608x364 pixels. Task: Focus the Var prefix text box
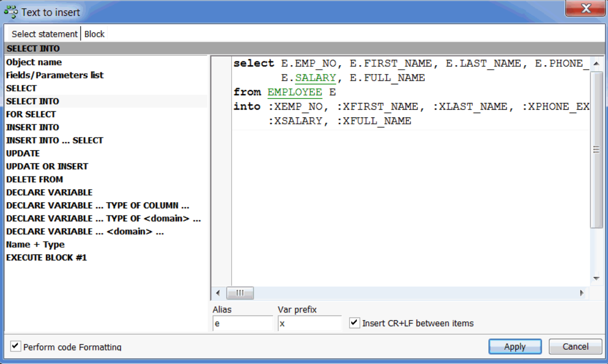(309, 323)
